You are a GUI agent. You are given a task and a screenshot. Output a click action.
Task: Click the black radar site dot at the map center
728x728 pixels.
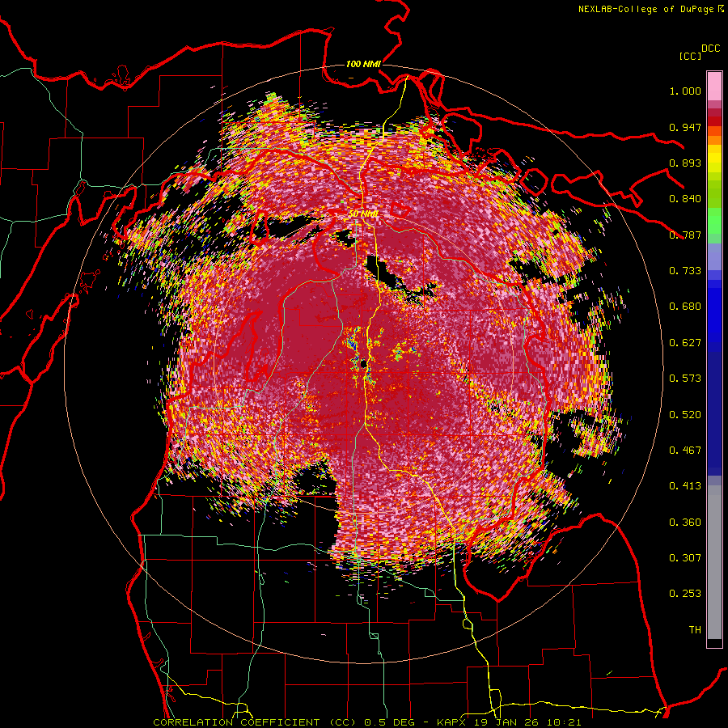(x=363, y=364)
